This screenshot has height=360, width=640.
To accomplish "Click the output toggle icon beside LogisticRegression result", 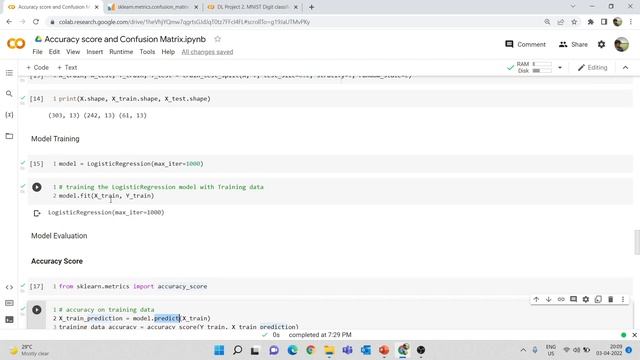I will (x=37, y=213).
